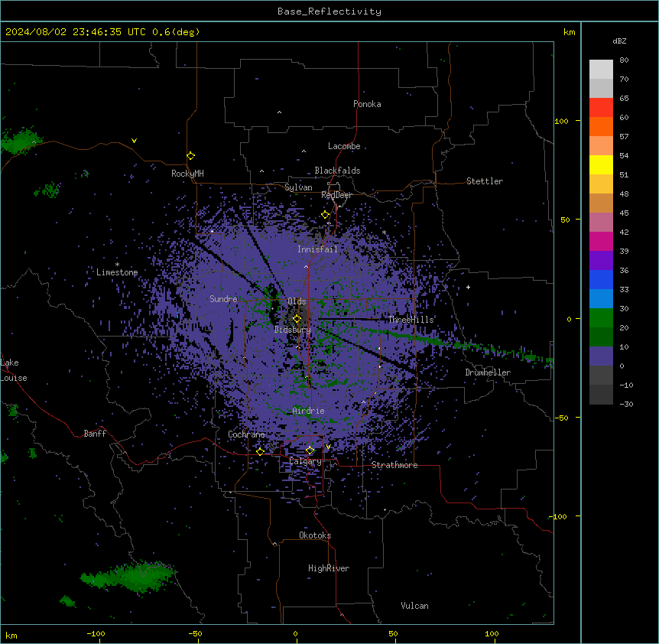Click the HighRiver town label
The width and height of the screenshot is (659, 644).
tap(329, 568)
